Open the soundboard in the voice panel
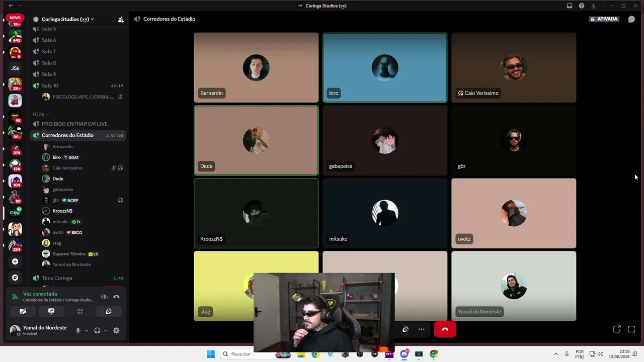644x362 pixels. coord(109,312)
